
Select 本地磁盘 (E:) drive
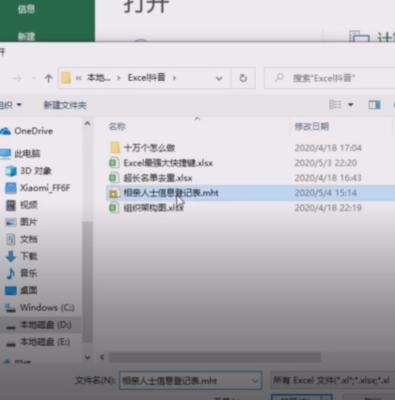click(38, 342)
